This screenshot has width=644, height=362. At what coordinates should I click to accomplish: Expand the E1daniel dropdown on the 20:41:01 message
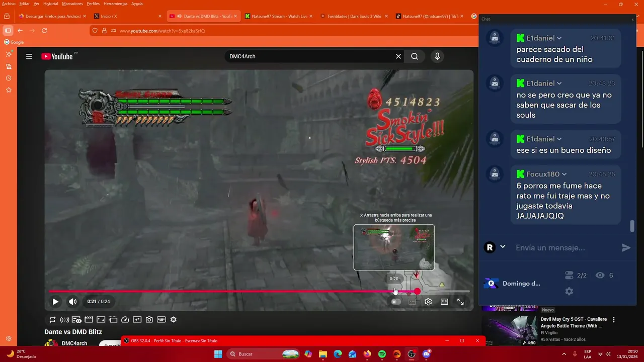click(559, 38)
